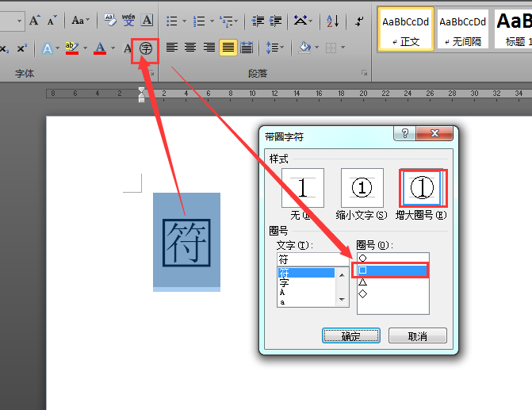The image size is (532, 410).
Task: Click the first line indent ruler marker
Action: point(141,90)
